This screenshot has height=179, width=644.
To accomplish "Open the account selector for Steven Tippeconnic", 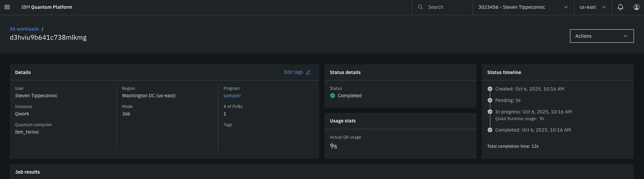I will click(x=523, y=7).
